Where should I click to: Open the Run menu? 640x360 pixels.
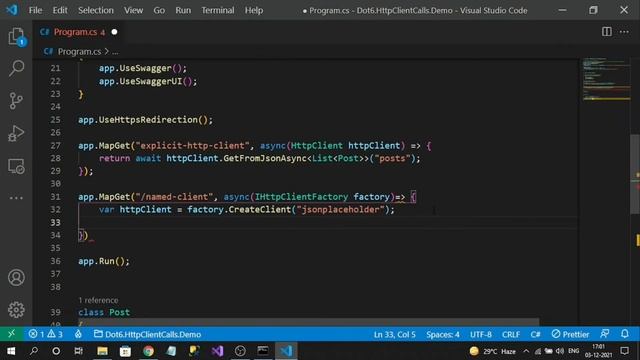click(x=183, y=10)
